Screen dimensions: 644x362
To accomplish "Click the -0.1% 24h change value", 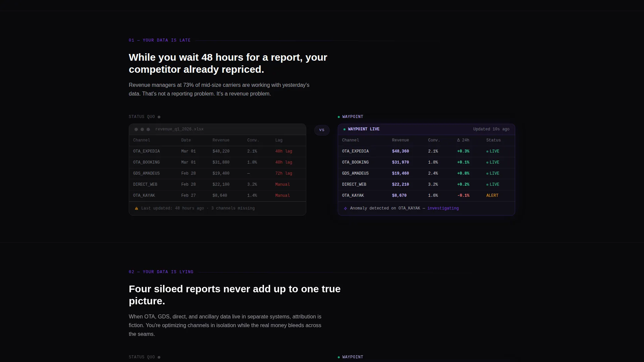I will [463, 196].
